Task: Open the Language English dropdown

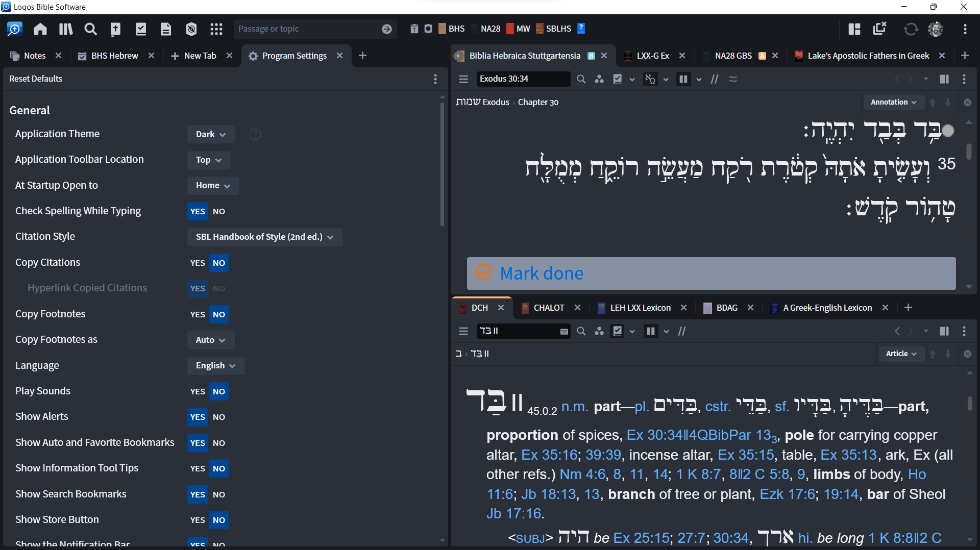Action: [x=216, y=365]
